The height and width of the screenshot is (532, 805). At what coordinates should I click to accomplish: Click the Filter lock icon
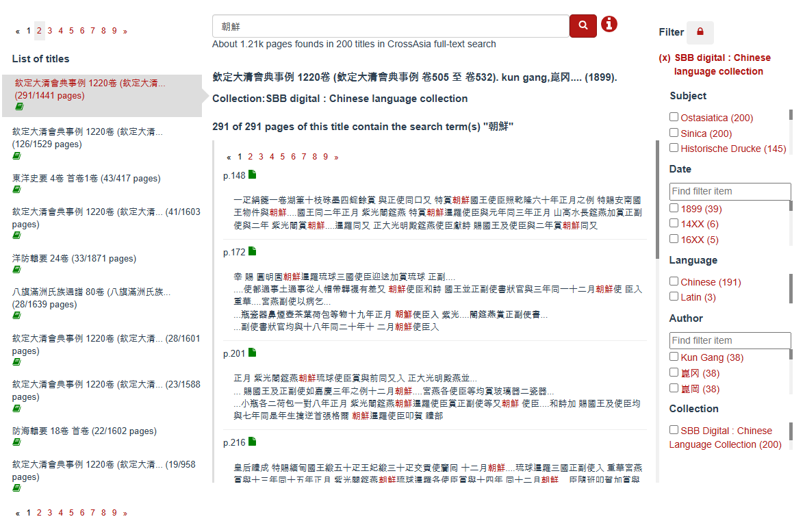[x=700, y=32]
